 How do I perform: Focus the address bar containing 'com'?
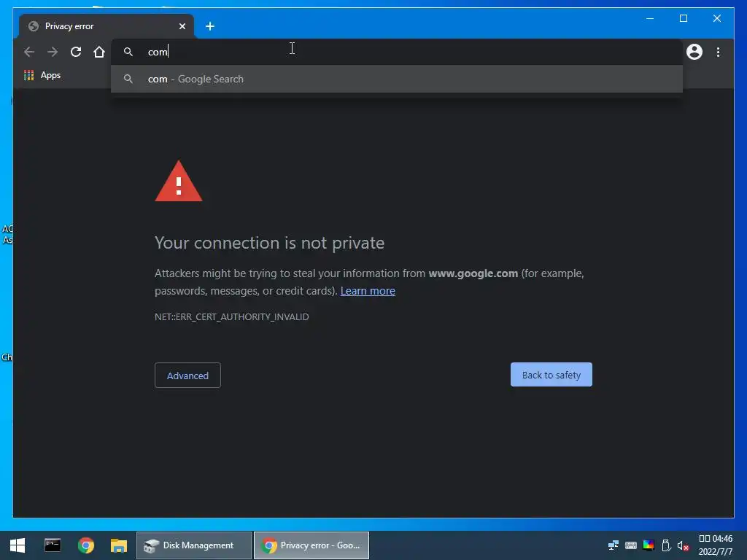coord(396,52)
